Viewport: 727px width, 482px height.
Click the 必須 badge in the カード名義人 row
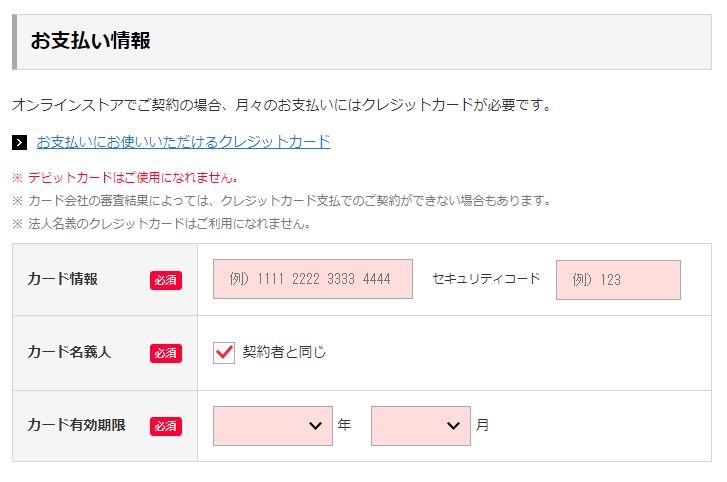tap(166, 353)
